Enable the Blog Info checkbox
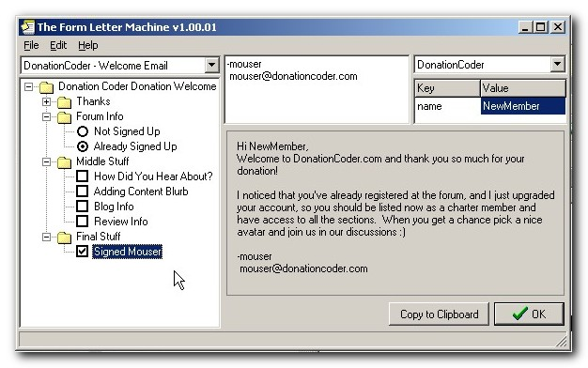 pyautogui.click(x=82, y=207)
